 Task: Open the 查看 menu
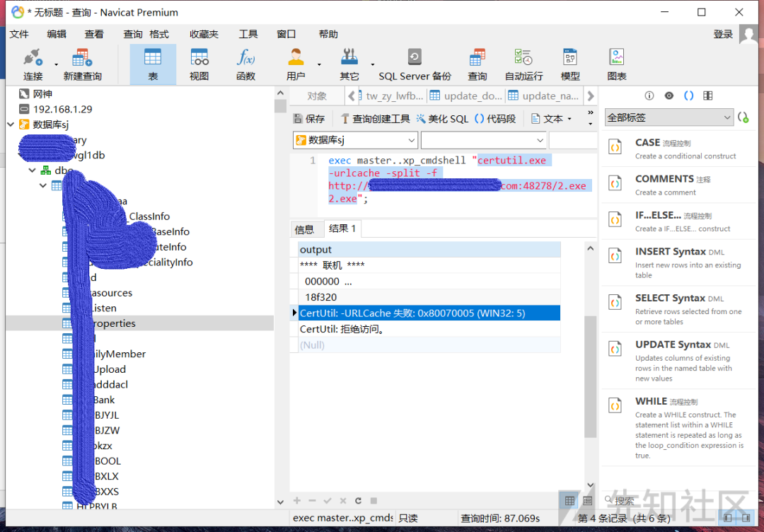pos(94,34)
